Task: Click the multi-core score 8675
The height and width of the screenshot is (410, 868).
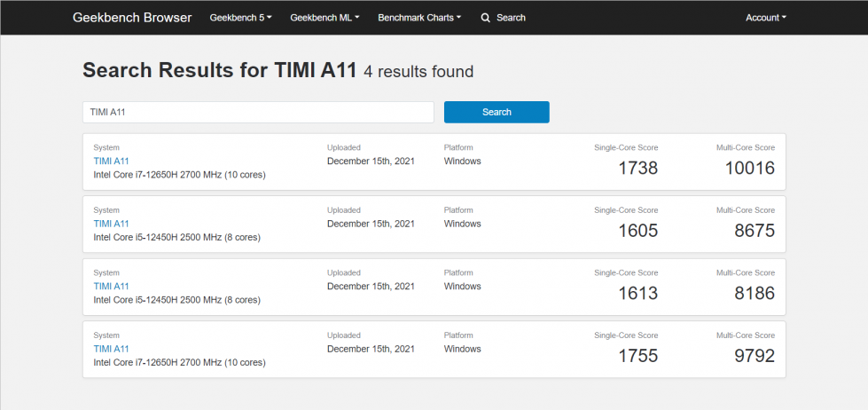Action: (755, 231)
